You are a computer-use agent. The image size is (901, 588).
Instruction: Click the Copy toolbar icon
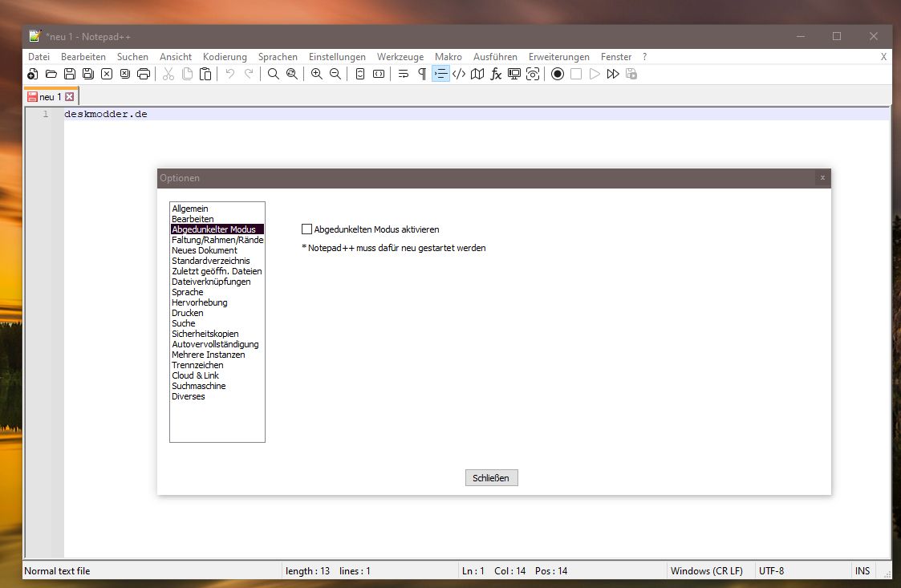click(x=187, y=74)
